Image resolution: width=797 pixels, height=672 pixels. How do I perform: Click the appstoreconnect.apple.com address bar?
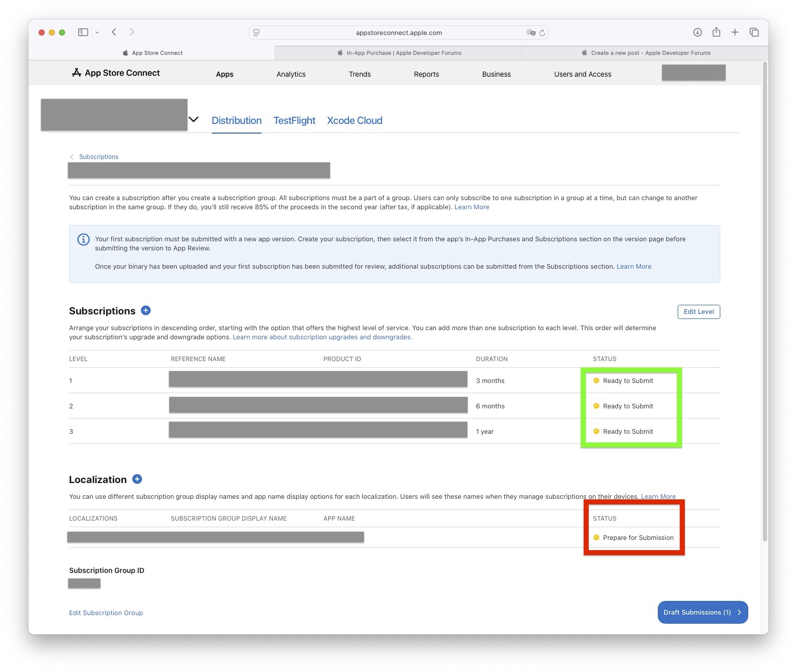point(399,33)
